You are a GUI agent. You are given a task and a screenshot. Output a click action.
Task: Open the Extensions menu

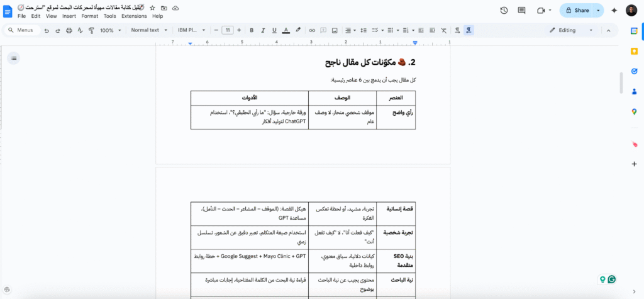133,16
